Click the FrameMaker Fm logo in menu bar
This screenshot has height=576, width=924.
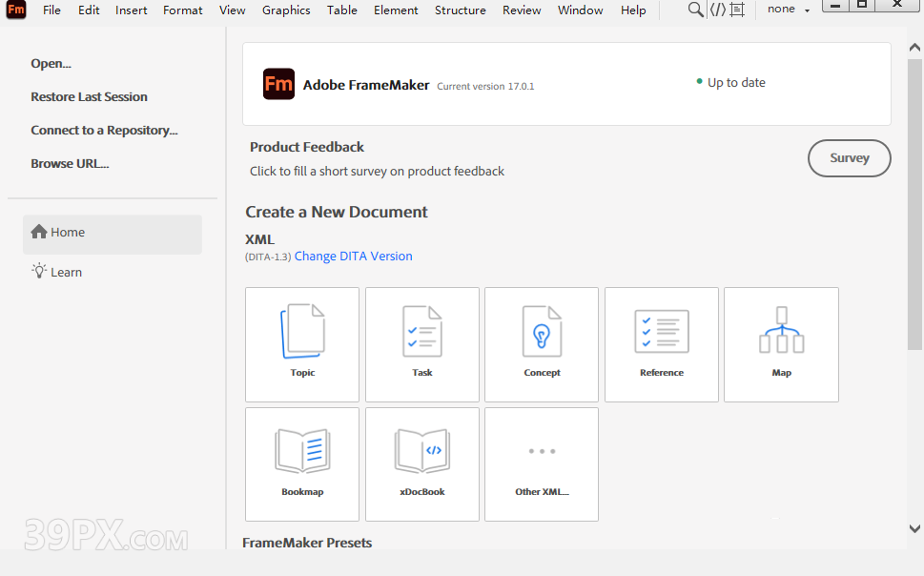click(x=16, y=10)
